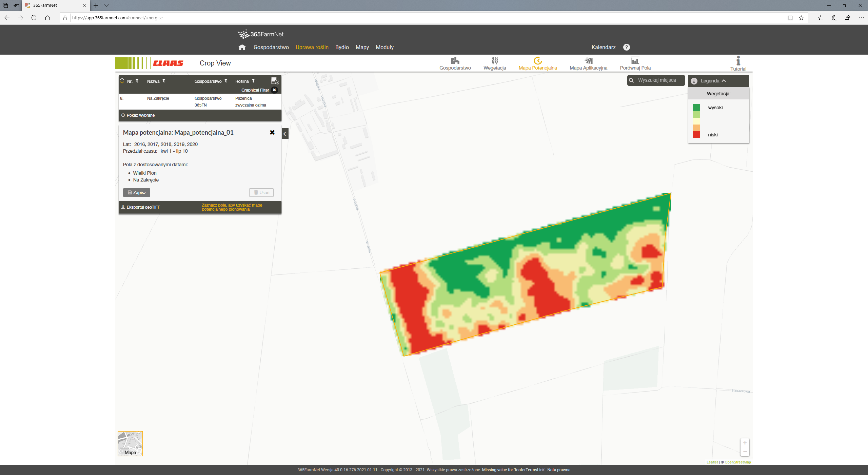
Task: Open the Porównaj Pola tab
Action: [635, 63]
